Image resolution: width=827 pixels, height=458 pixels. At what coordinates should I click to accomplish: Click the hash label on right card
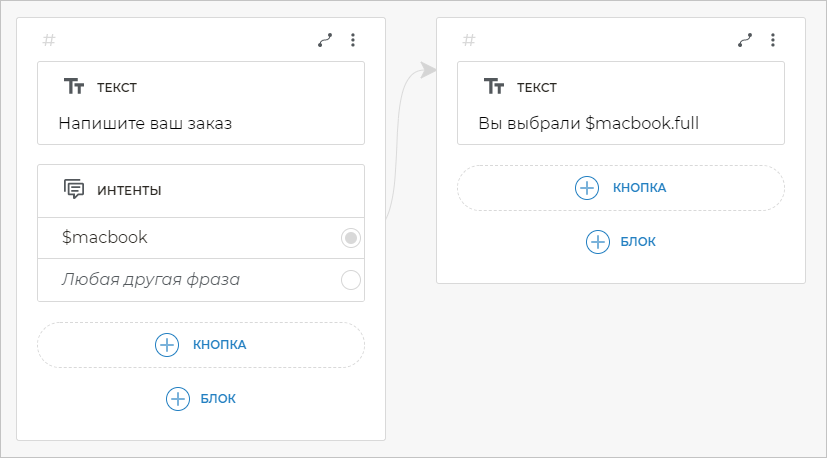click(469, 41)
